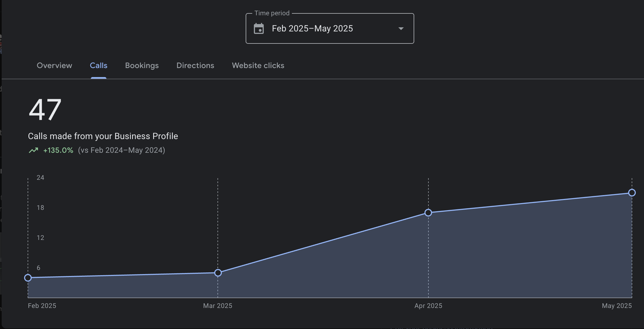The height and width of the screenshot is (329, 644).
Task: Click the May 2025 data point
Action: click(x=632, y=193)
